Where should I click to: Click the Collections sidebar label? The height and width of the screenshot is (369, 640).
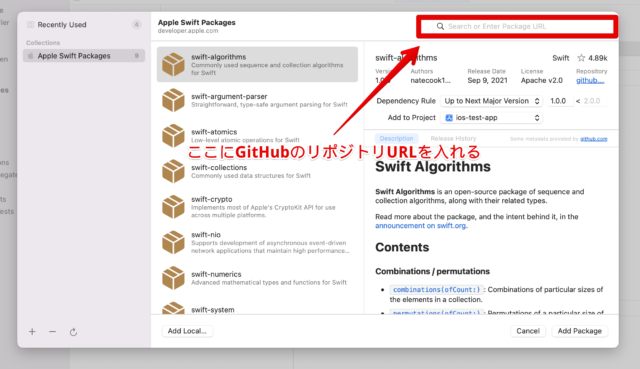pos(43,42)
